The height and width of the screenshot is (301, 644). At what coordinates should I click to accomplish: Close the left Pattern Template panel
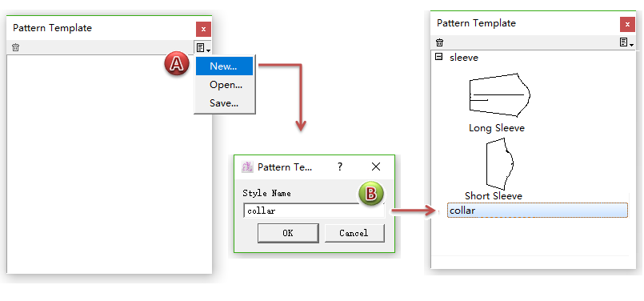click(x=203, y=30)
